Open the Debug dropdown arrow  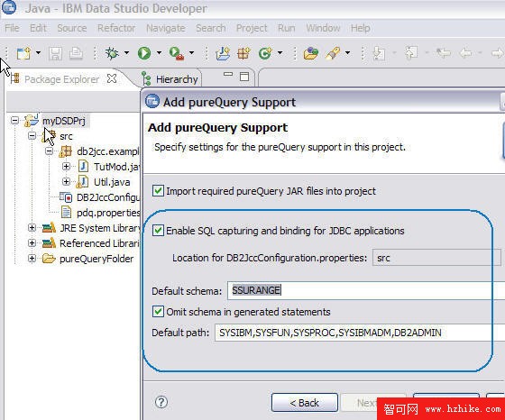click(126, 53)
